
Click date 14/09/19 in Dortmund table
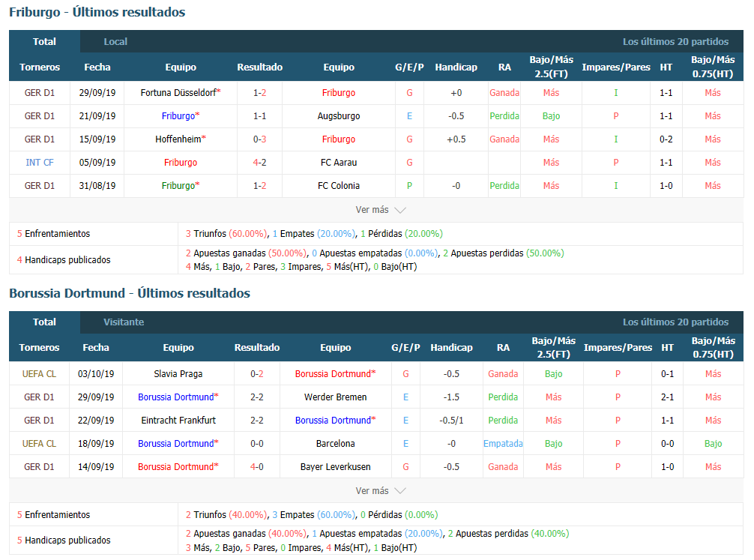[96, 466]
